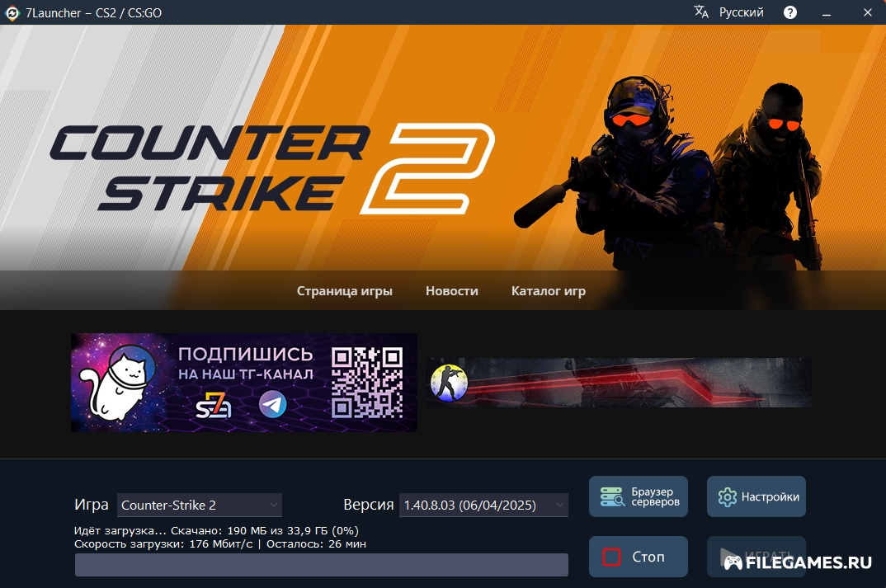The width and height of the screenshot is (886, 588).
Task: Click the Counter Strike 2 header logo
Action: point(272,168)
